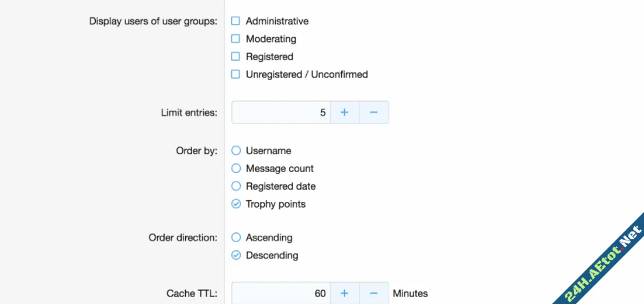Image resolution: width=644 pixels, height=304 pixels.
Task: Click the Cache TTL minutes field
Action: (x=280, y=294)
